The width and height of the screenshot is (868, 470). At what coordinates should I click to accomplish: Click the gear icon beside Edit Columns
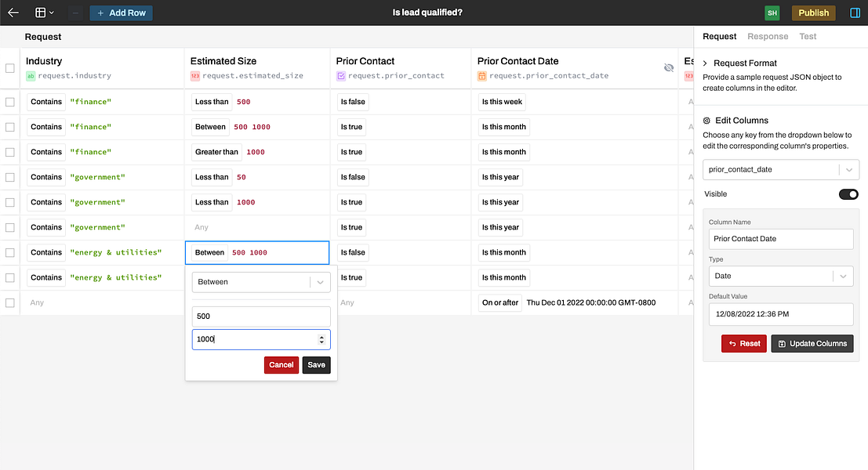(706, 121)
